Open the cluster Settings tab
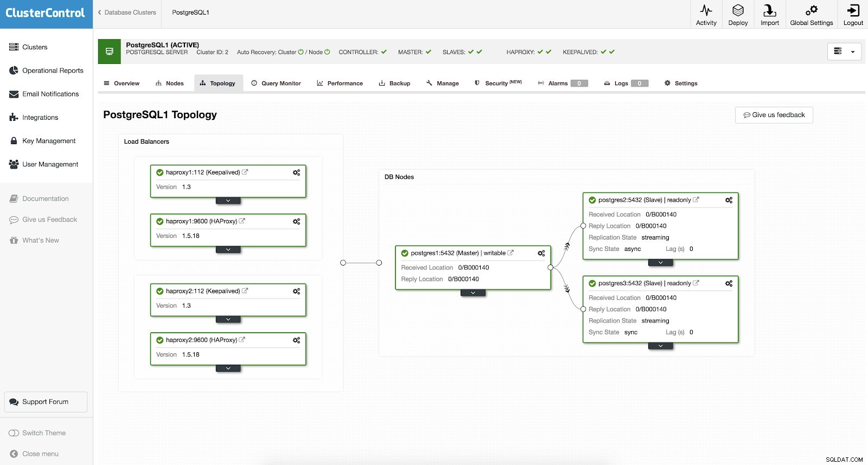 [681, 83]
